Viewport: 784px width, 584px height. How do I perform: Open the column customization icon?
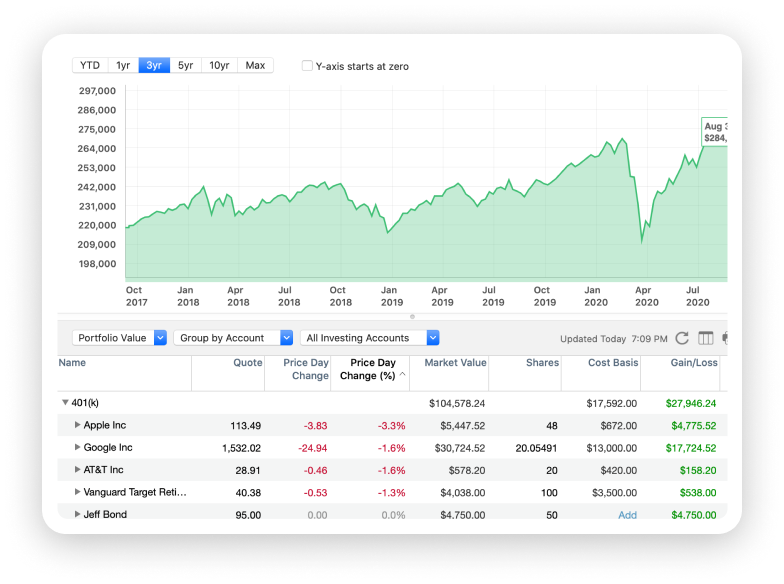point(706,338)
